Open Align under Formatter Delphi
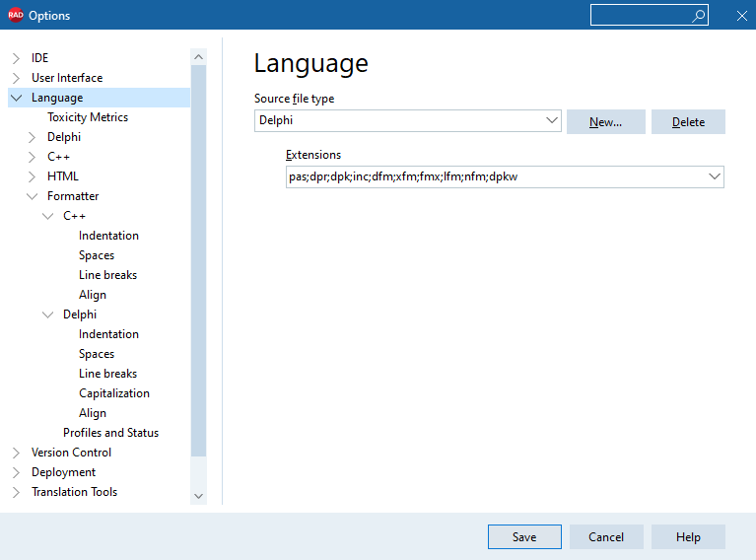756x560 pixels. coord(93,413)
